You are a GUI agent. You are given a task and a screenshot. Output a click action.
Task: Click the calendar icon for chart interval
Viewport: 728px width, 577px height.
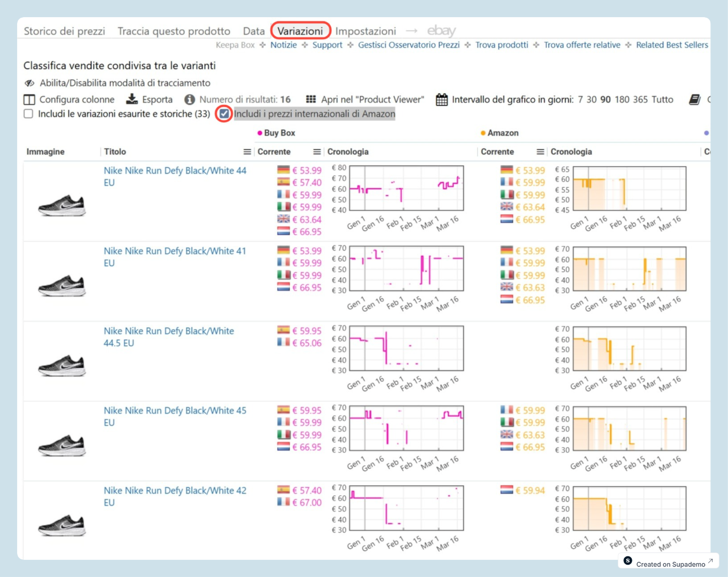(442, 99)
